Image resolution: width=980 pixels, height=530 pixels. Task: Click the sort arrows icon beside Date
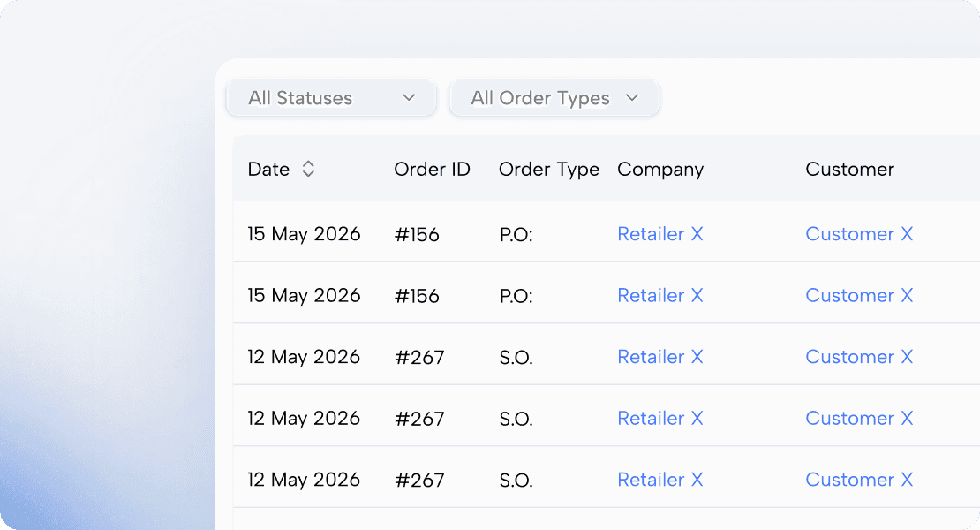coord(308,169)
